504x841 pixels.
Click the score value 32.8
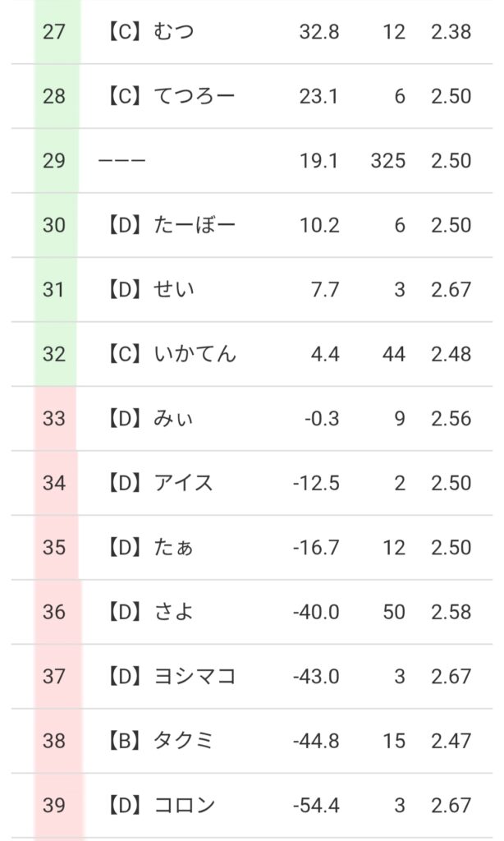319,32
